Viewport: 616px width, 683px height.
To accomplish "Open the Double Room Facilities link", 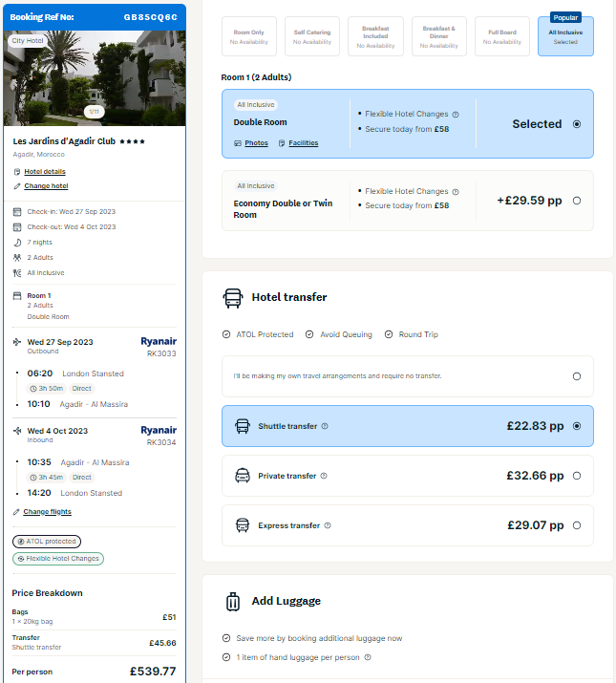I will point(303,143).
